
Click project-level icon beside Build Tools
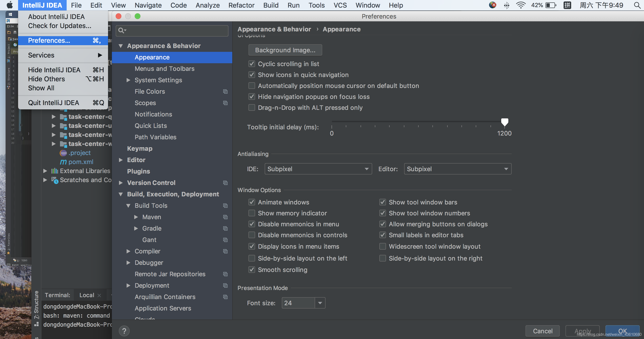225,206
